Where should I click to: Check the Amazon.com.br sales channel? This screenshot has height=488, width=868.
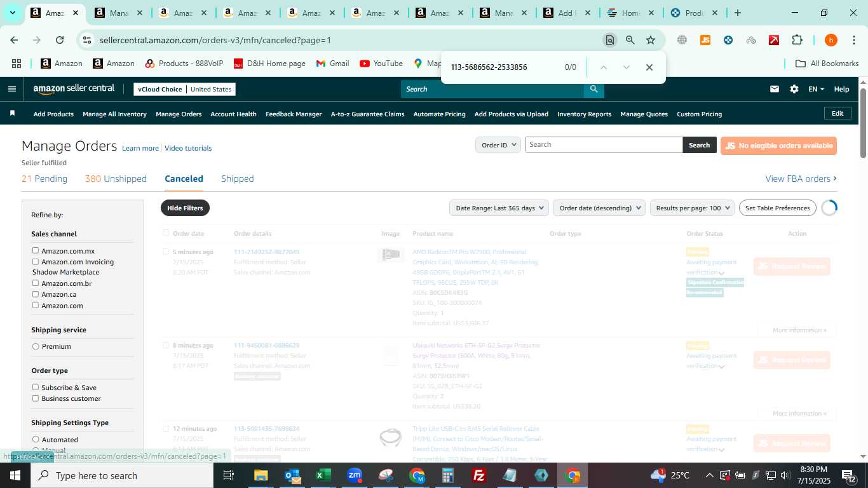(x=36, y=283)
